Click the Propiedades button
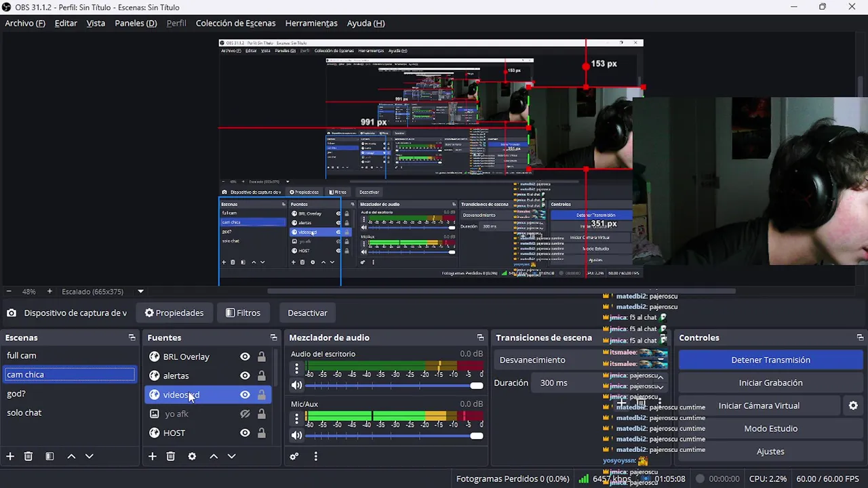Viewport: 868px width, 488px height. (x=174, y=313)
